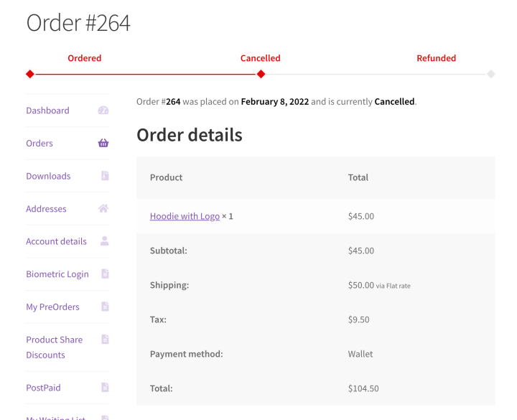This screenshot has height=420, width=517.
Task: Click the Total column header
Action: pyautogui.click(x=358, y=177)
